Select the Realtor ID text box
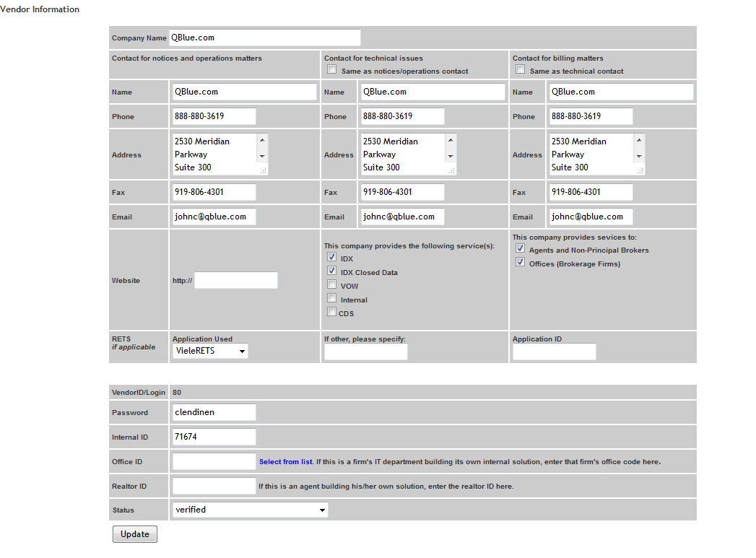 coord(214,486)
